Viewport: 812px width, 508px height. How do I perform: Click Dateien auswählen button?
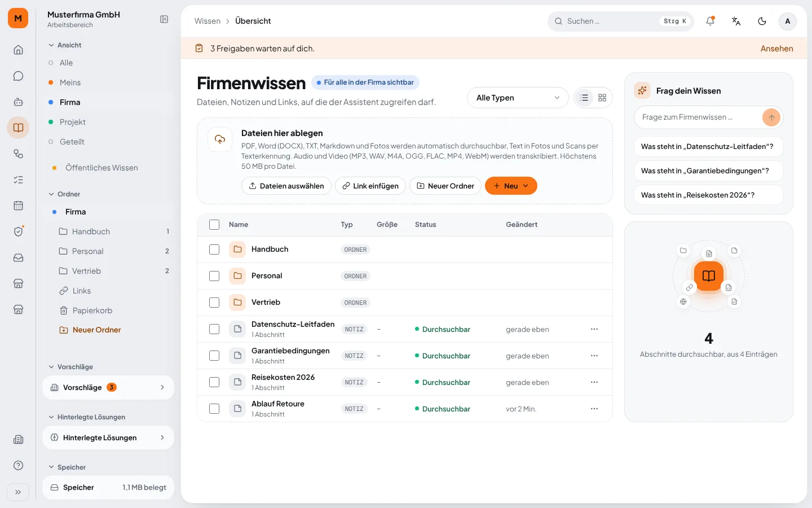(286, 186)
